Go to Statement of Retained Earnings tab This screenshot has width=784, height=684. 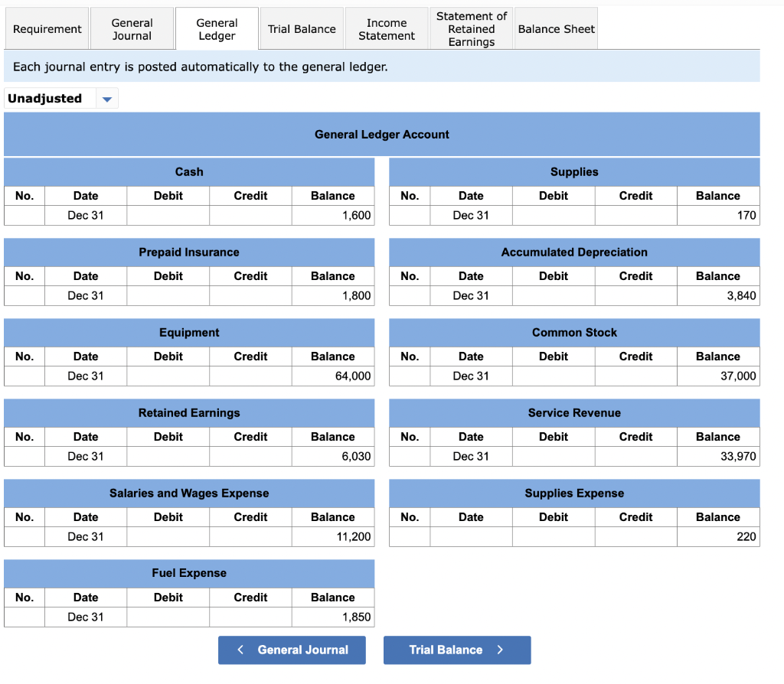pos(471,28)
